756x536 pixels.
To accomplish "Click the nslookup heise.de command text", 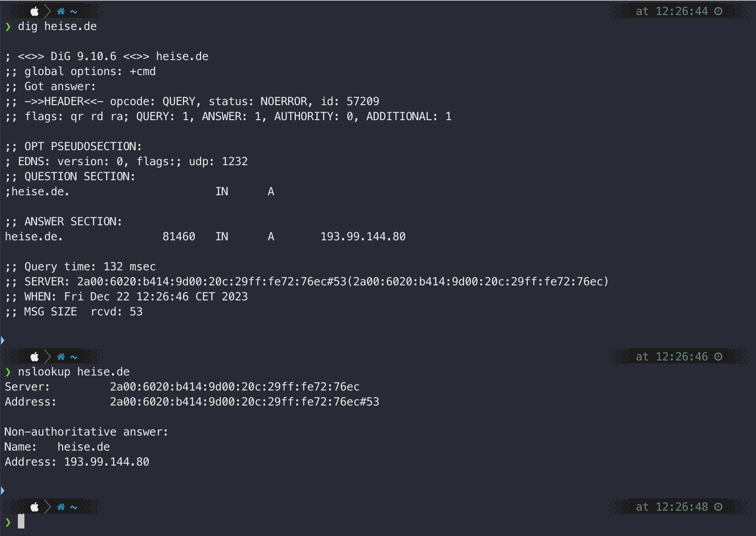I will (x=74, y=372).
